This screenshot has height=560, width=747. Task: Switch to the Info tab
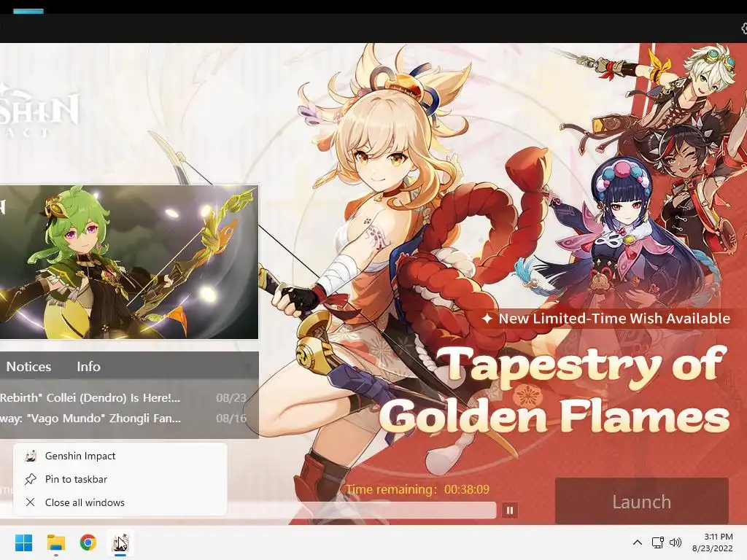88,367
